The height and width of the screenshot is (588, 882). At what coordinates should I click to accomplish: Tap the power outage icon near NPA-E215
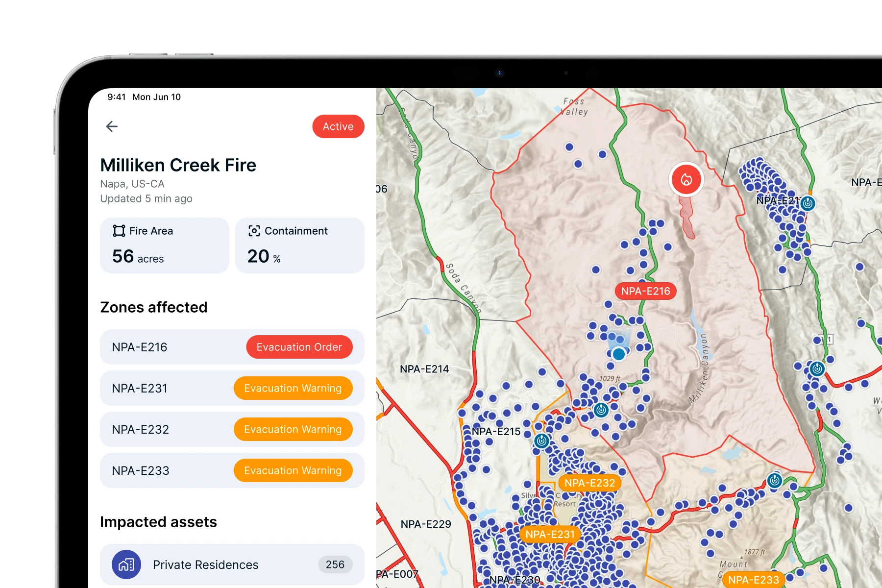tap(542, 440)
